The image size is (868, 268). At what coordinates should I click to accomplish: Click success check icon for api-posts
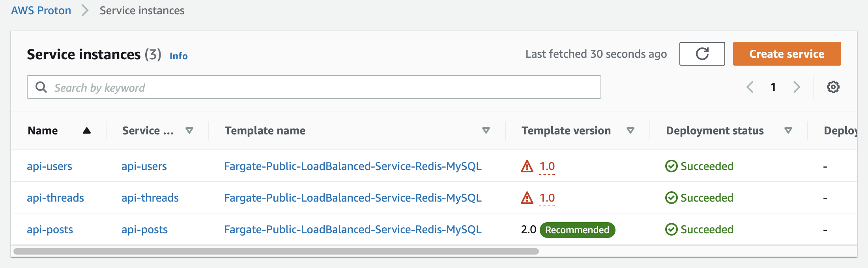click(671, 229)
